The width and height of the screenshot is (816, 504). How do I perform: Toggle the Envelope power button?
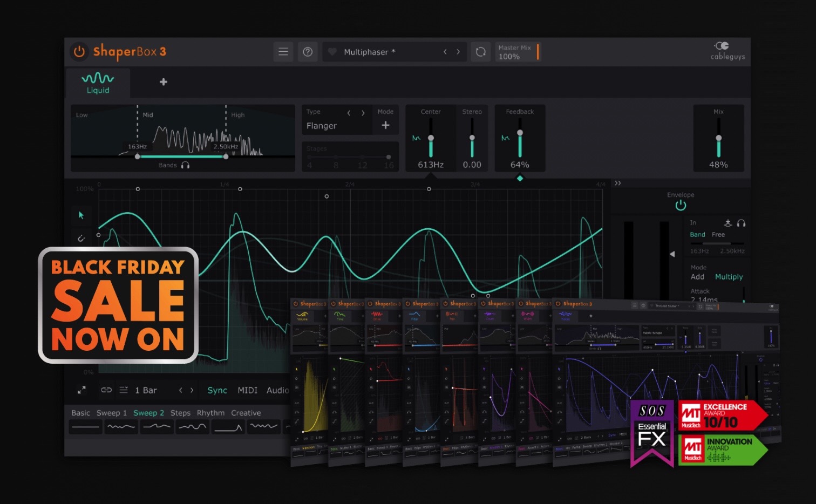pyautogui.click(x=681, y=205)
